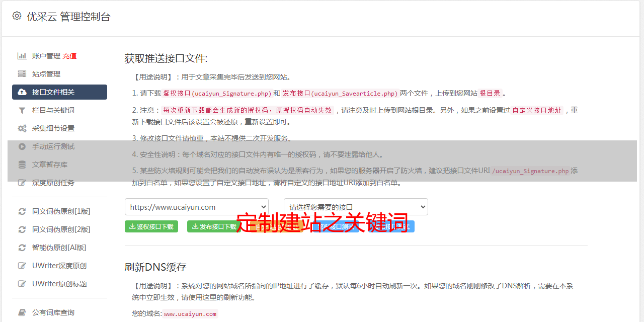Click the gears icon for 采集细节设置
644x322 pixels.
(22, 128)
